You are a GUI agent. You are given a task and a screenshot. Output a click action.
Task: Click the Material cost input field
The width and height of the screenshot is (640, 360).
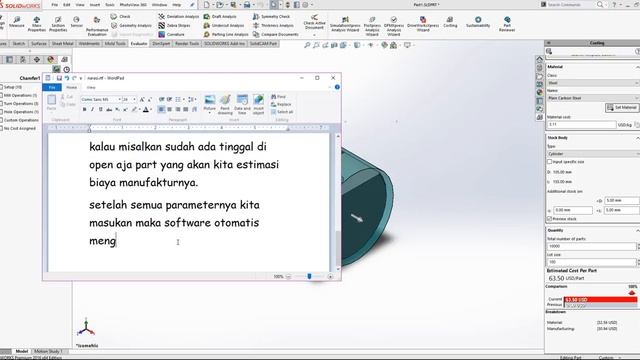point(581,124)
